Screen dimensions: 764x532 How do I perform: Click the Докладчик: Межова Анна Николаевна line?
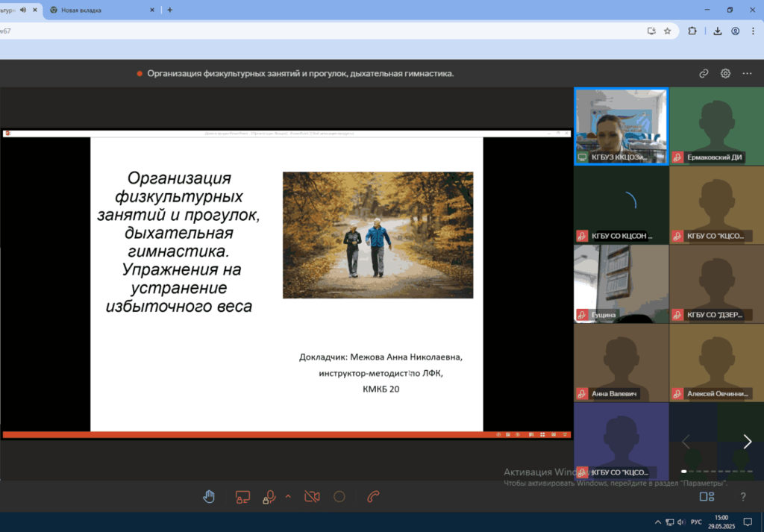(381, 357)
